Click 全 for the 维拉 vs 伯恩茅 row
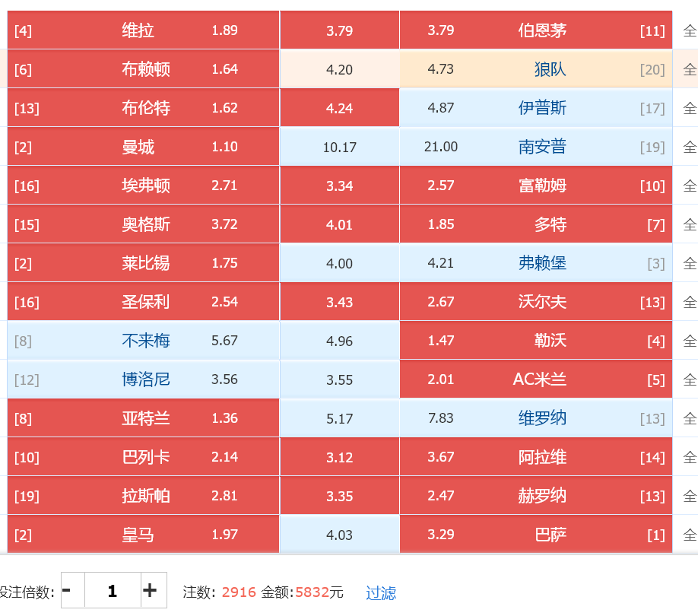The width and height of the screenshot is (698, 616). pyautogui.click(x=690, y=30)
